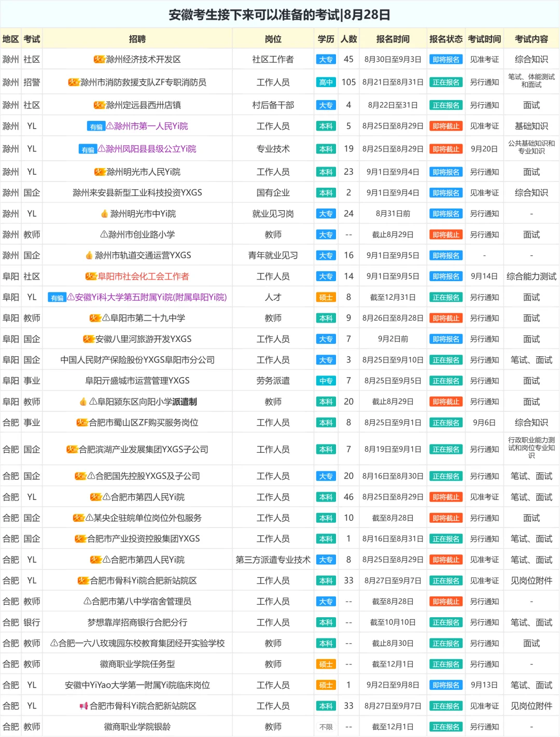
Task: Click the flame icon beside 滁州明光市中Yi院
Action: pos(105,214)
